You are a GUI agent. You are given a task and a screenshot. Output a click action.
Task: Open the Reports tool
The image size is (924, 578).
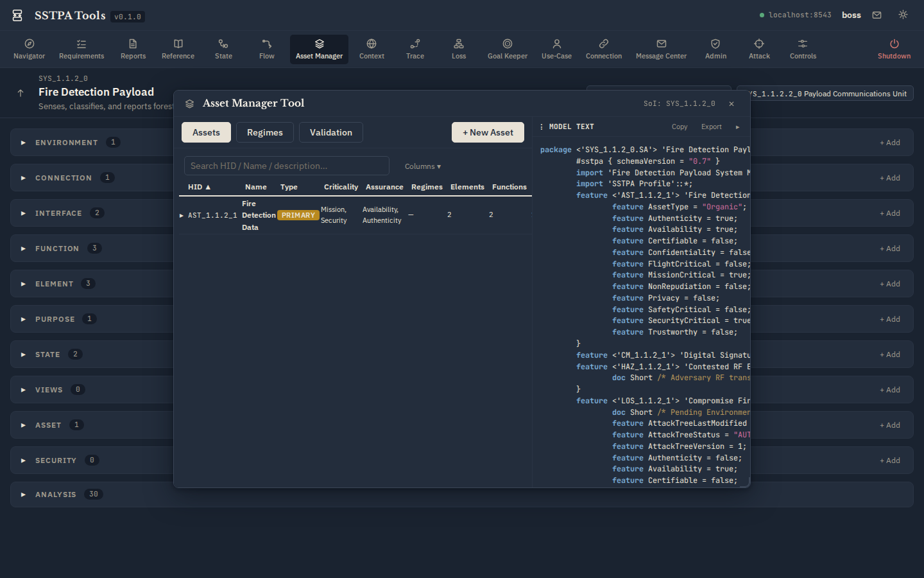pyautogui.click(x=133, y=49)
